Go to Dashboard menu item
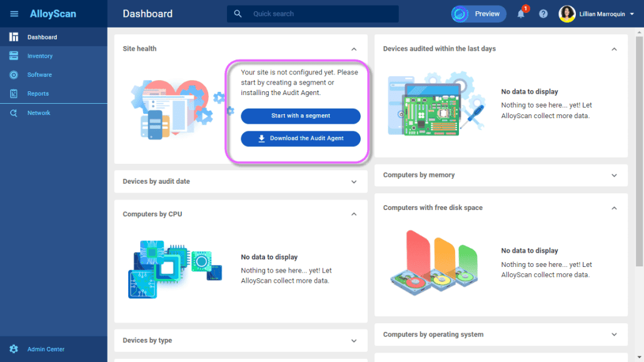This screenshot has width=644, height=362. 54,37
